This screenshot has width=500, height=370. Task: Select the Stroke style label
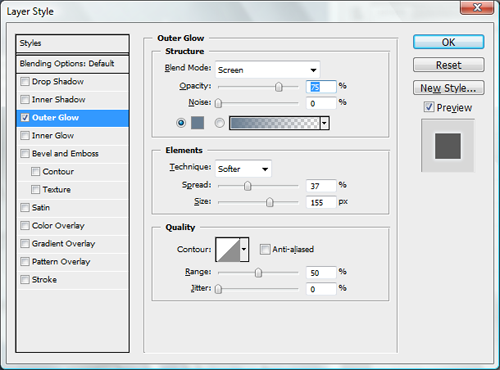click(x=44, y=279)
